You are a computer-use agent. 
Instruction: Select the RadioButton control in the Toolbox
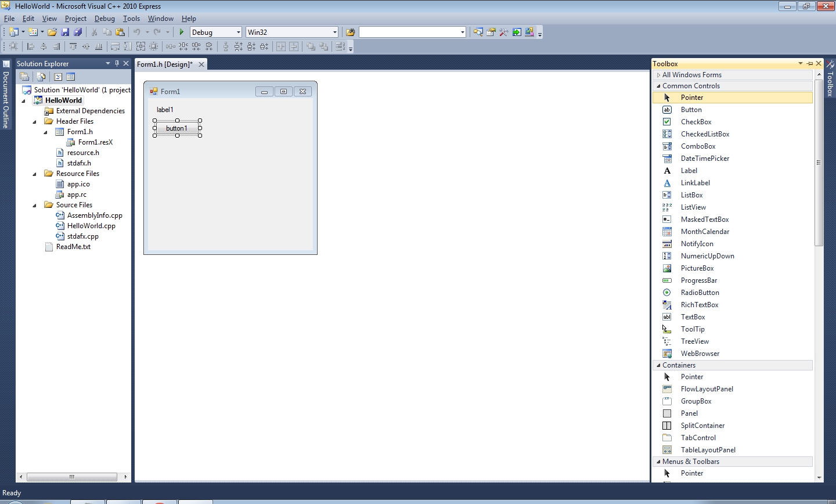(x=700, y=292)
